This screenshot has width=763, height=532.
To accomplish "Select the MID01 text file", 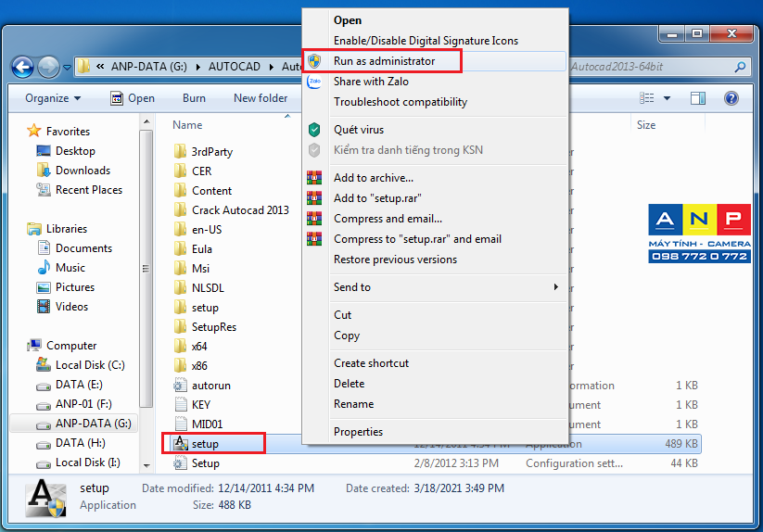I will (x=198, y=424).
